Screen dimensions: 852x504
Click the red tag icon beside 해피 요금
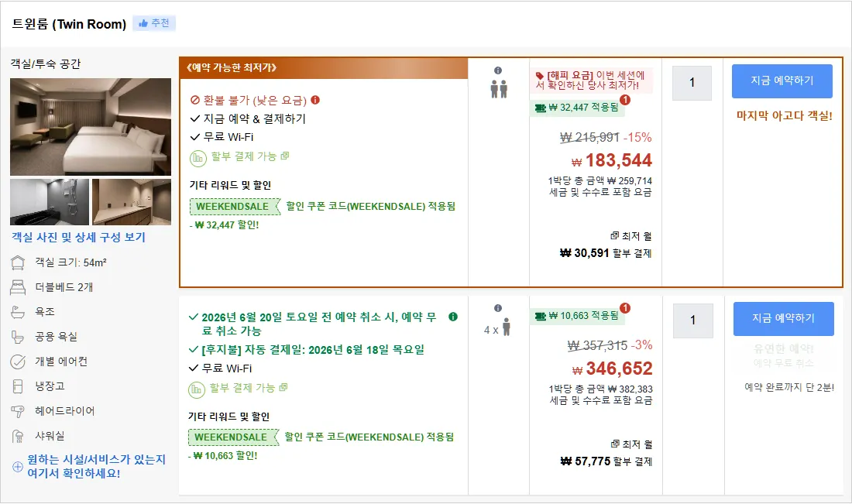tap(540, 76)
